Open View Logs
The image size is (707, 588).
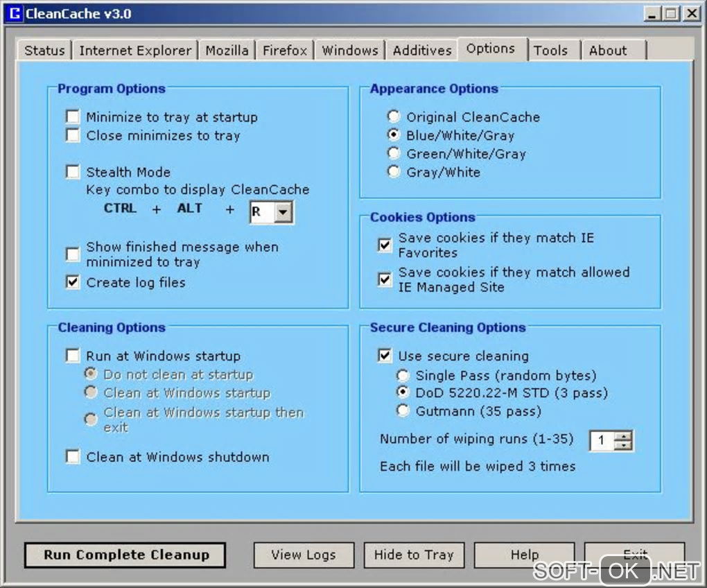tap(304, 555)
